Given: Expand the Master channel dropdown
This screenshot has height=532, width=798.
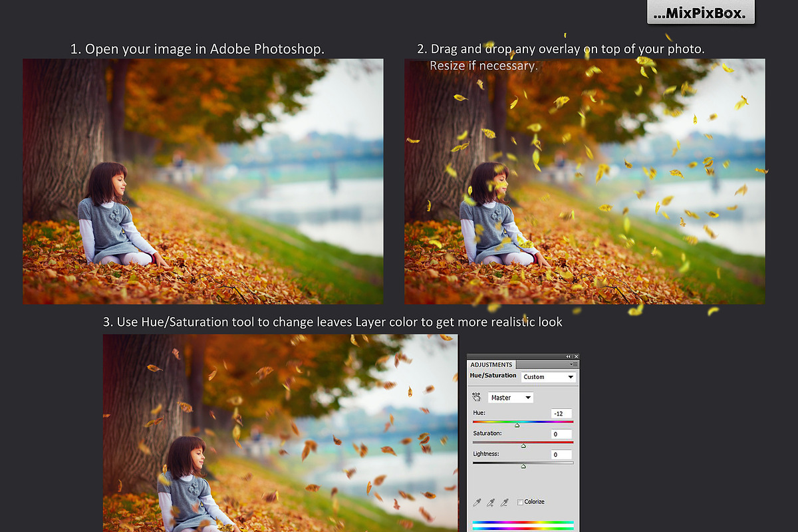Looking at the screenshot, I should point(511,398).
